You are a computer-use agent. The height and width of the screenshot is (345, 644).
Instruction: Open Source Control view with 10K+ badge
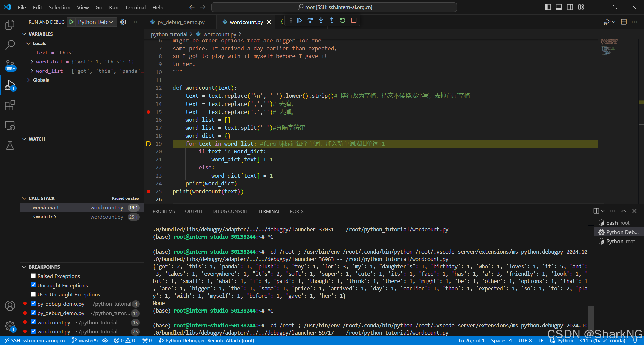(x=10, y=65)
